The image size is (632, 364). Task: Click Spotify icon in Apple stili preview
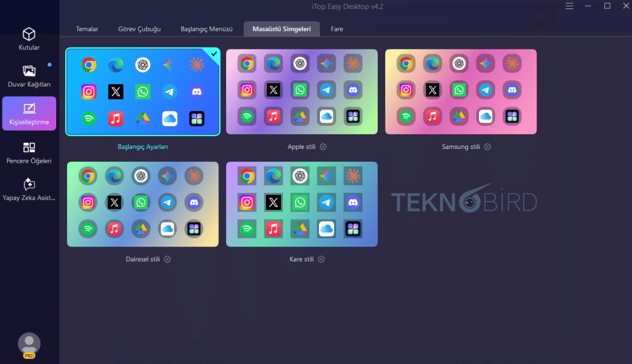247,116
